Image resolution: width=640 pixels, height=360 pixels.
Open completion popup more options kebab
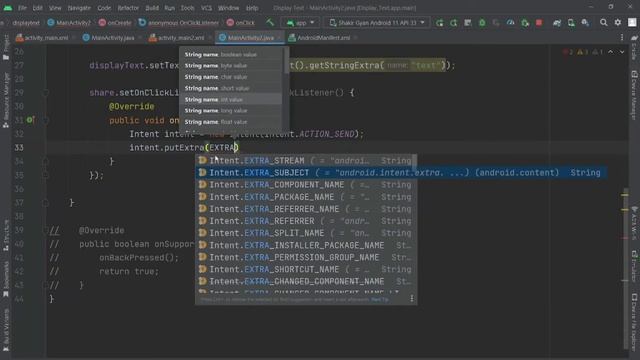pos(411,299)
